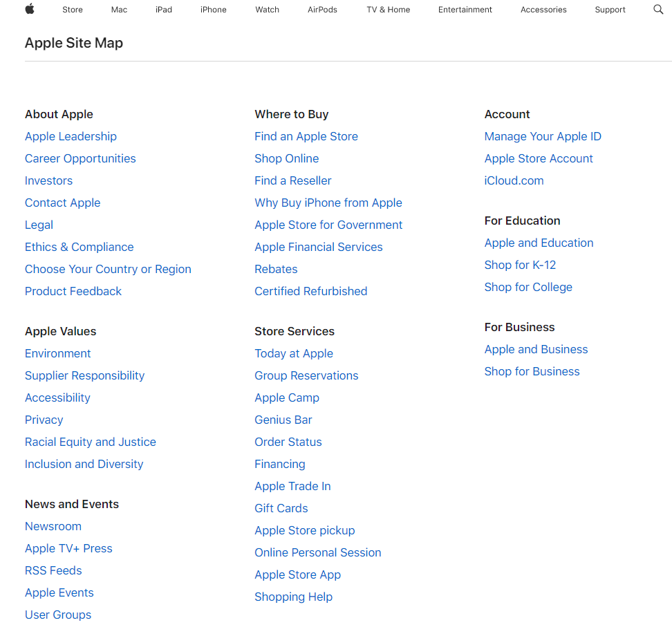
Task: Visit Find an Apple Store link
Action: click(x=306, y=136)
